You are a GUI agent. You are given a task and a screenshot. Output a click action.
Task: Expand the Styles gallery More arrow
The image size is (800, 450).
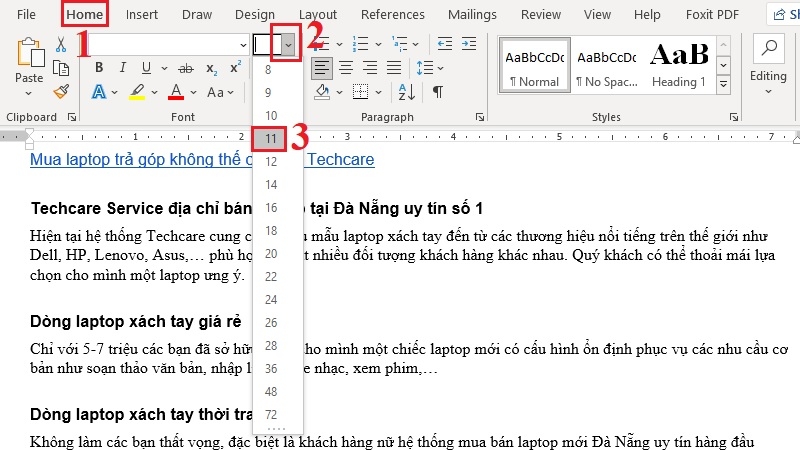tap(723, 85)
